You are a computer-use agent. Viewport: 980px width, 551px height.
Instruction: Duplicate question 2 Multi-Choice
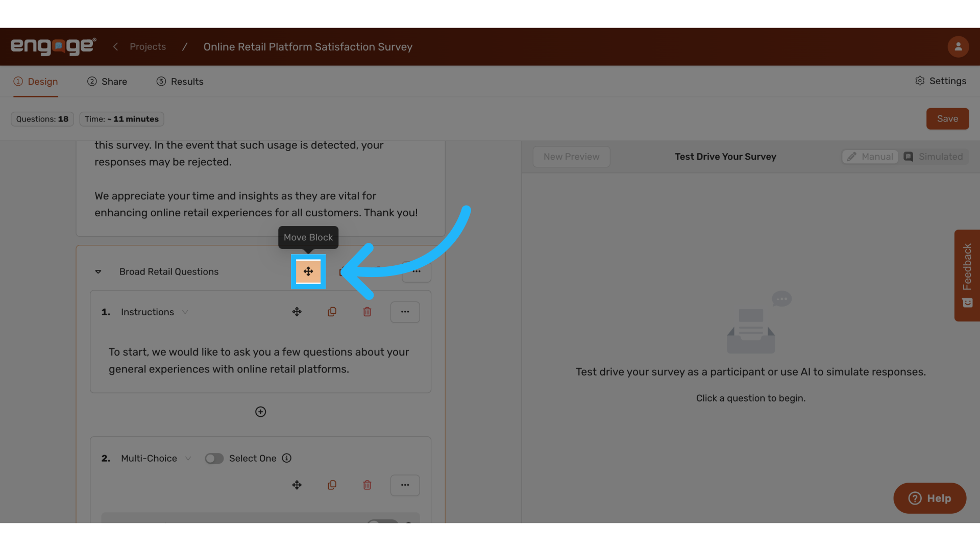point(332,485)
